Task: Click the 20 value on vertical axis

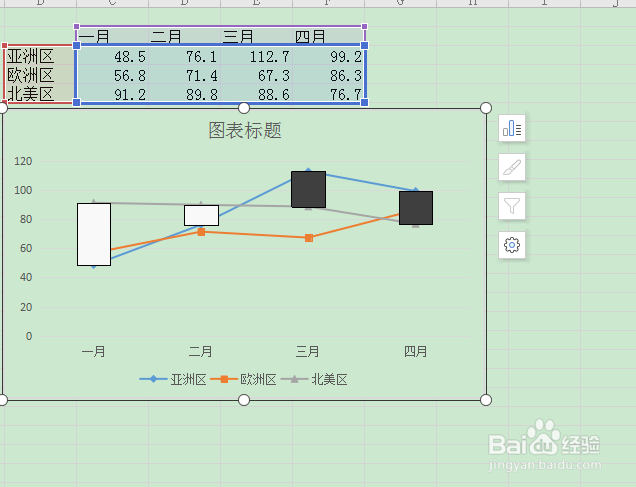Action: tap(26, 307)
